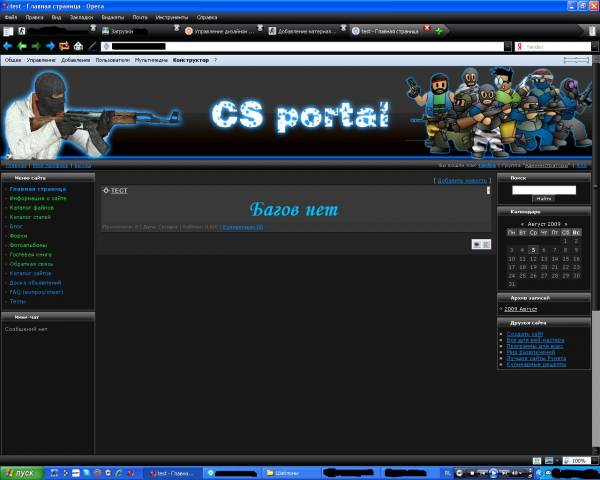Viewport: 600px width, 480px height.
Task: Click the Пуск start button
Action: pos(21,473)
